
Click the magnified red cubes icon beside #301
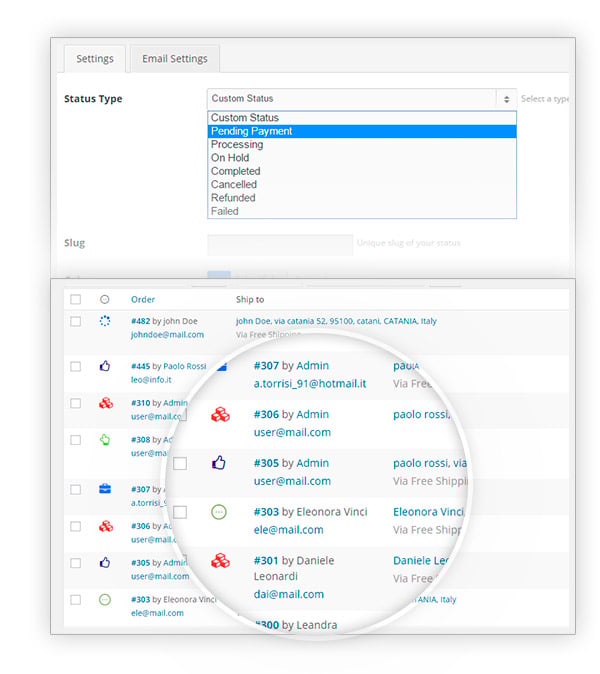pos(220,561)
